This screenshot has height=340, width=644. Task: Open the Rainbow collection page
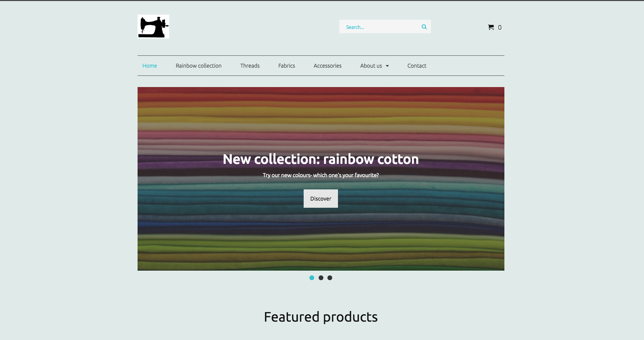point(198,66)
